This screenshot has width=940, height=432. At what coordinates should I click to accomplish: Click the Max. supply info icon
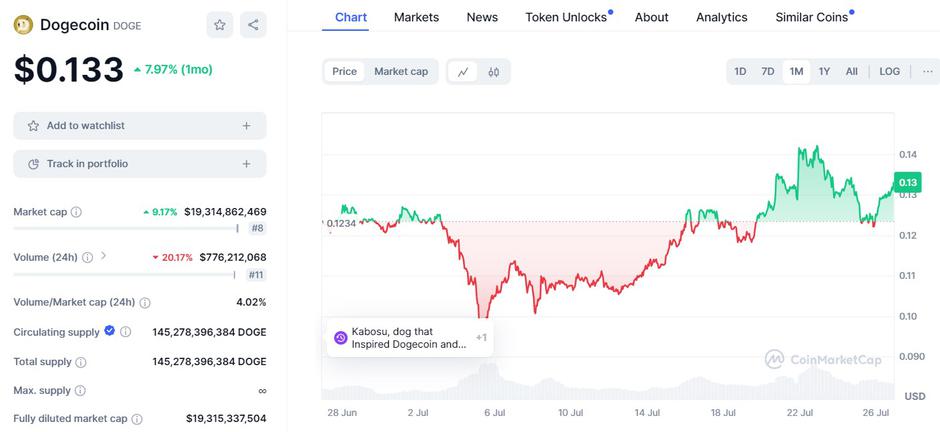[x=80, y=390]
